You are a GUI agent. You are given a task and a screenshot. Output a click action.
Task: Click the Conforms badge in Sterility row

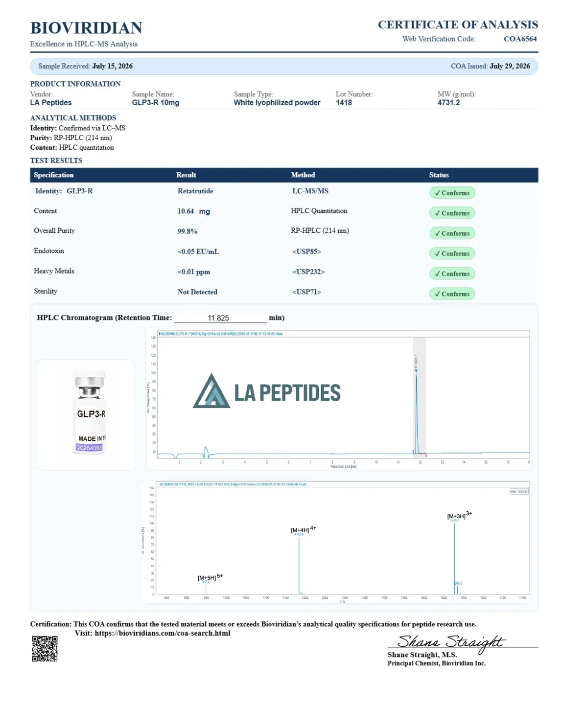coord(452,294)
